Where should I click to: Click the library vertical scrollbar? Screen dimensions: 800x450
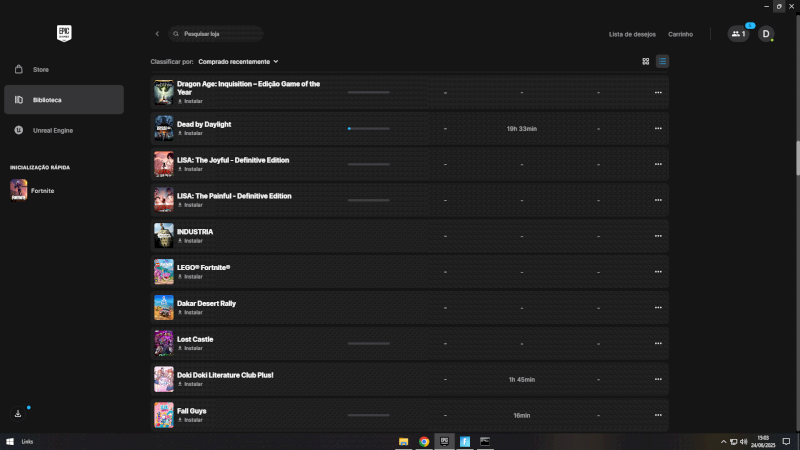(x=797, y=158)
